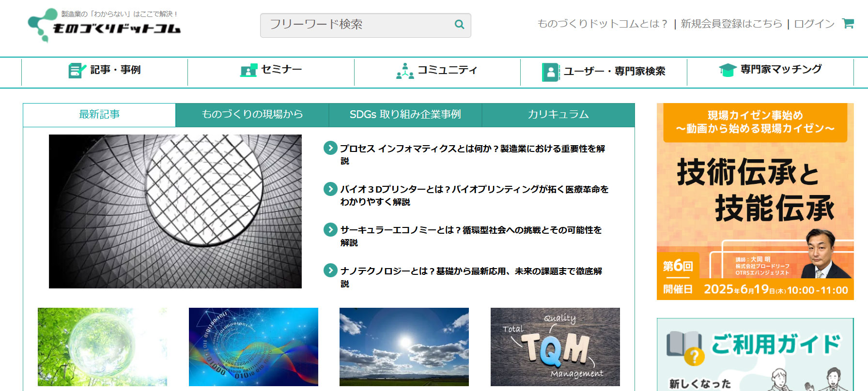Click the コミュニティ people network icon
Image resolution: width=868 pixels, height=391 pixels.
point(404,71)
